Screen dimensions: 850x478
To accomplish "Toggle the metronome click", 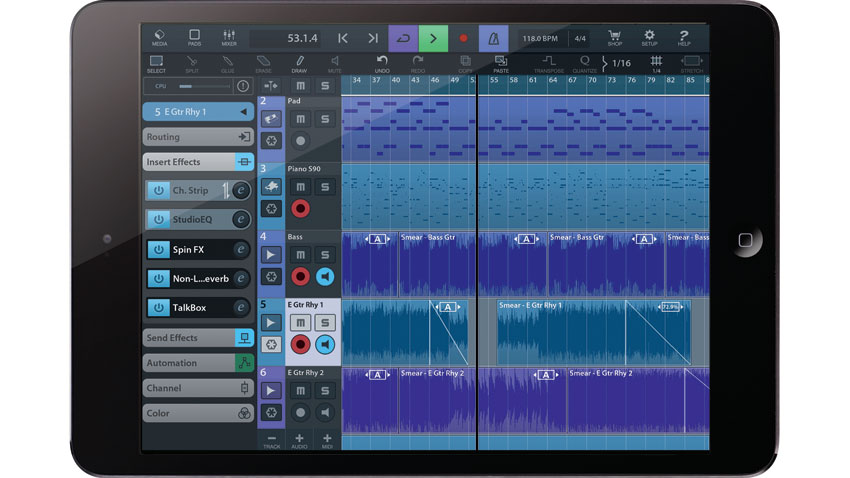I will click(x=492, y=39).
